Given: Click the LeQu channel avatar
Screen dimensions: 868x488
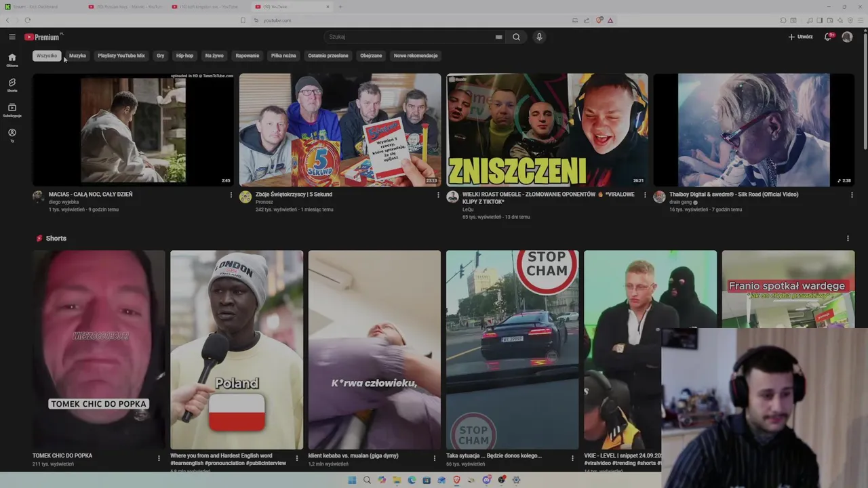Looking at the screenshot, I should [452, 197].
